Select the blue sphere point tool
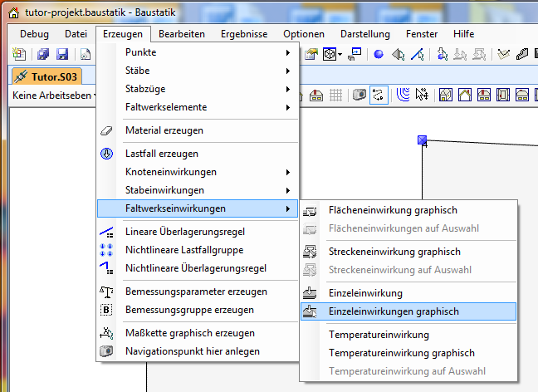 (379, 54)
